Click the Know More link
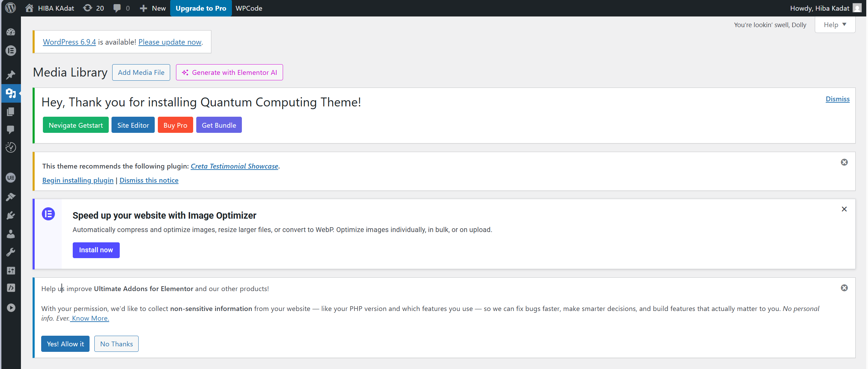Image resolution: width=868 pixels, height=369 pixels. pyautogui.click(x=90, y=318)
